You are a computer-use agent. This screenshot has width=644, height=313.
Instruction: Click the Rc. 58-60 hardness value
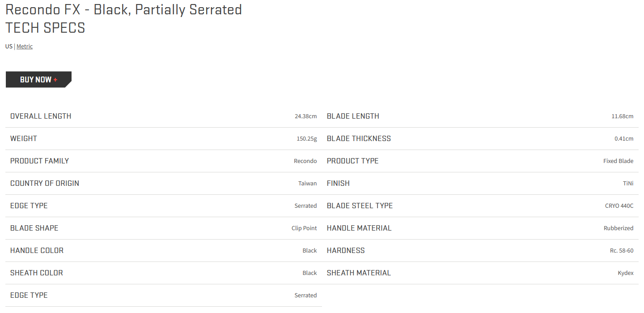point(622,250)
